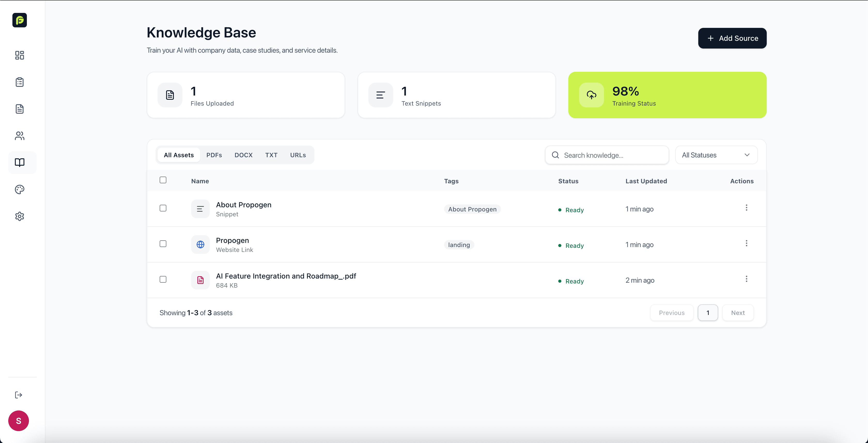Viewport: 868px width, 443px height.
Task: Check the checkbox for AI Feature Integration PDF
Action: coord(163,279)
